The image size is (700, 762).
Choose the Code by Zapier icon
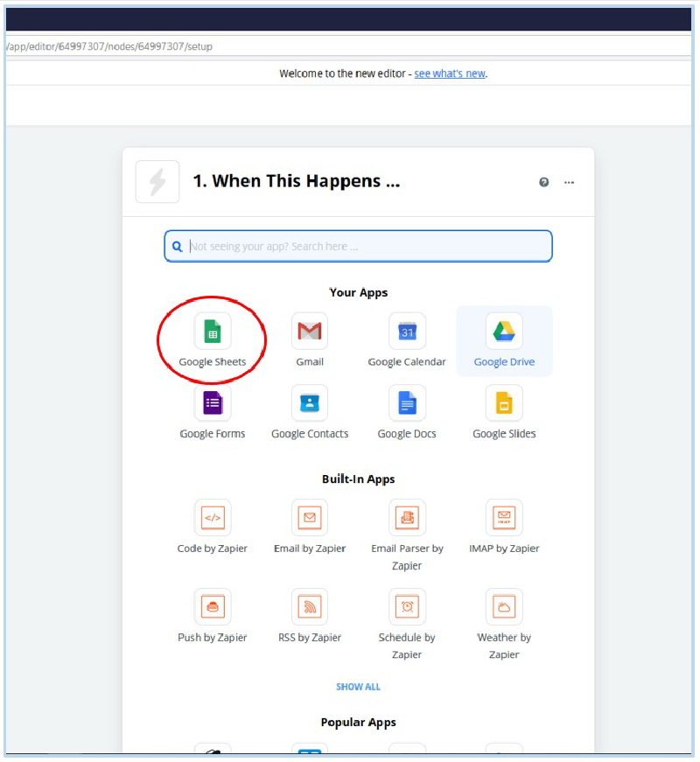[x=213, y=518]
